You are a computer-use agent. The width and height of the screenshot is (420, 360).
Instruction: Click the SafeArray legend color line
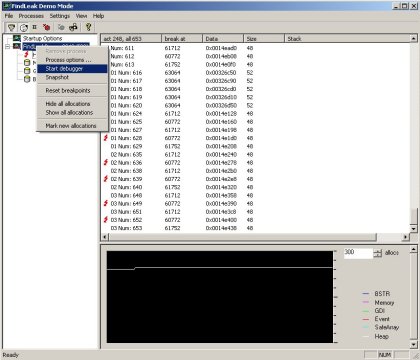[x=366, y=328]
